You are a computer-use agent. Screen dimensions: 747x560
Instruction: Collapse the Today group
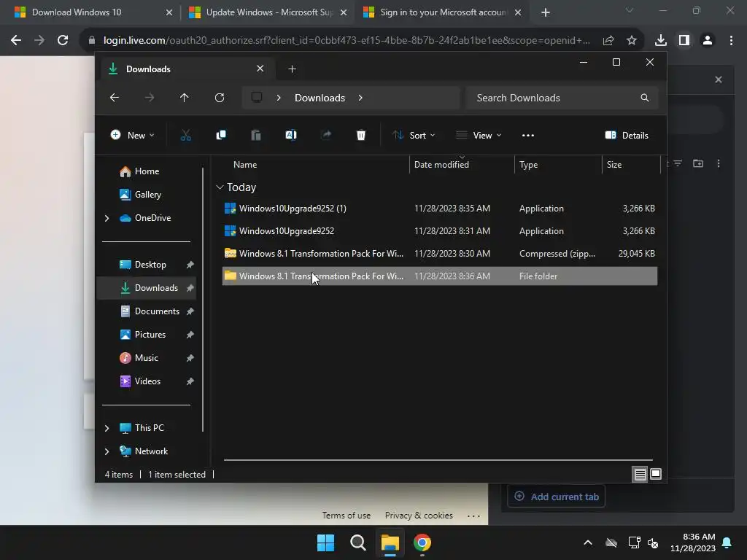coord(220,187)
